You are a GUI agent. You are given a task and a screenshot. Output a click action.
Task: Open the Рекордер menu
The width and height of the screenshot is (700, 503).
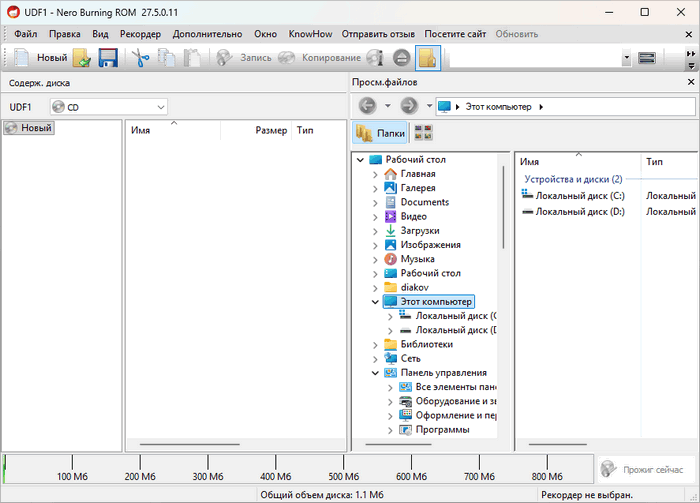[x=140, y=34]
